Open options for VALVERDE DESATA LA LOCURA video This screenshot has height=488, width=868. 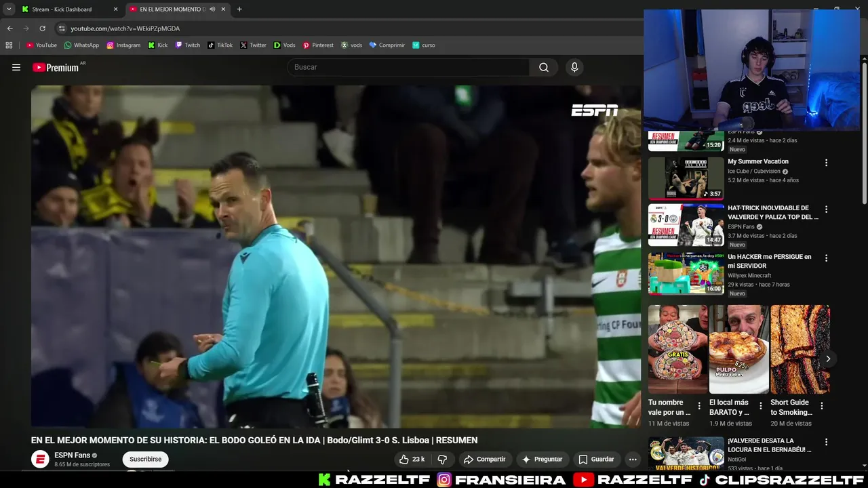click(826, 443)
